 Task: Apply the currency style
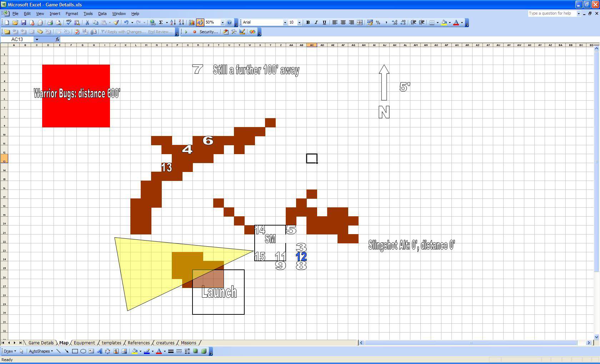click(370, 22)
